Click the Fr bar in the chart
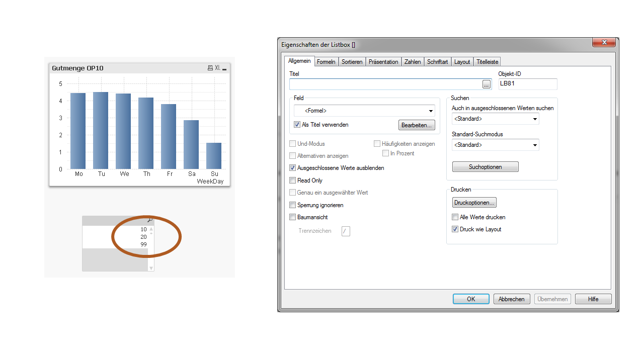Viewport: 644px width, 362px height. point(169,136)
